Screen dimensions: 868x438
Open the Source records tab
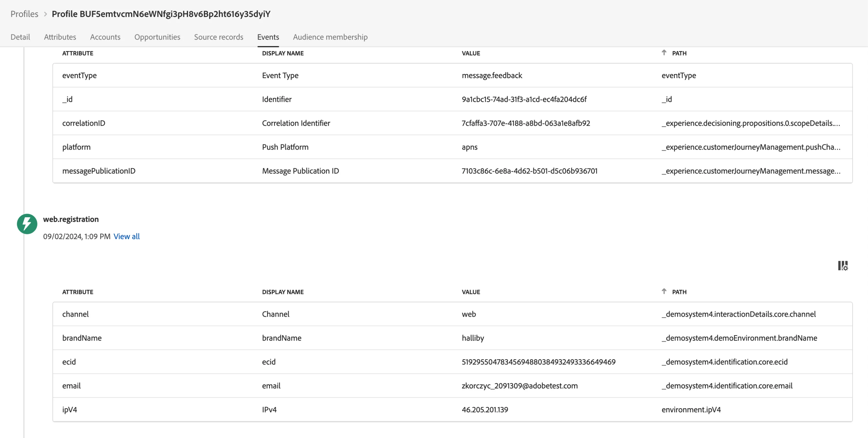tap(218, 37)
